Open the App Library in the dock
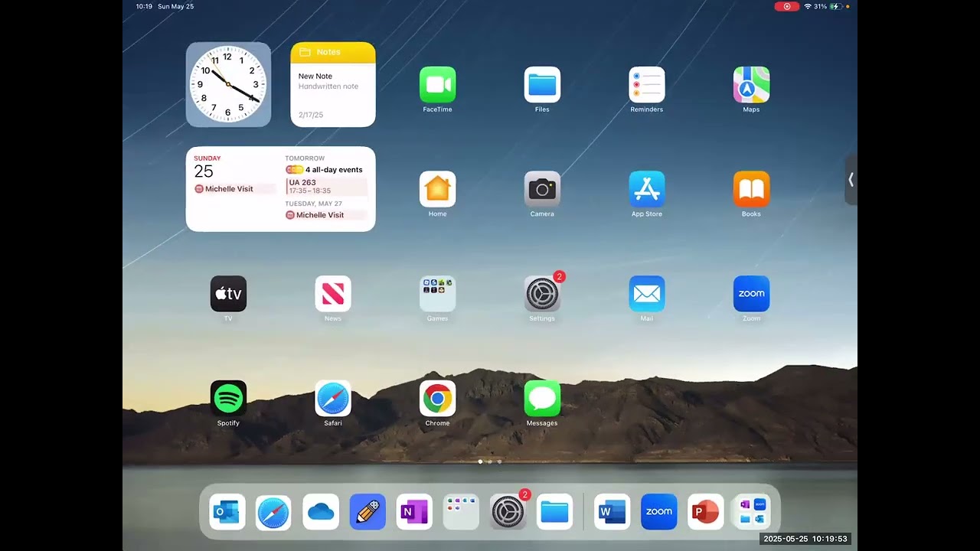 (752, 512)
